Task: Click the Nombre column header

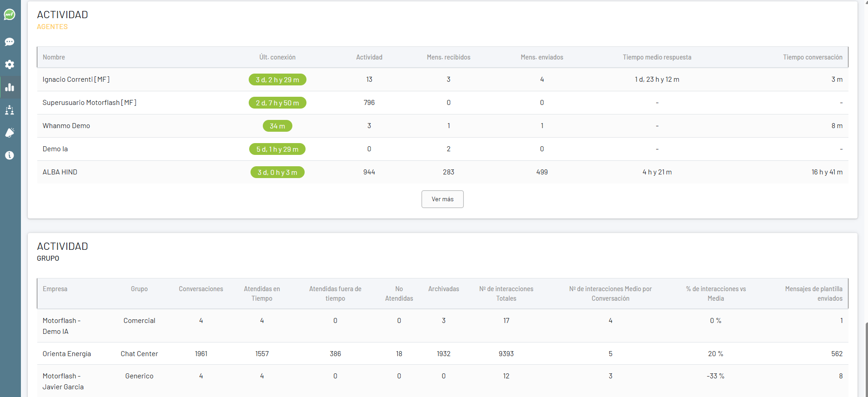Action: tap(54, 57)
